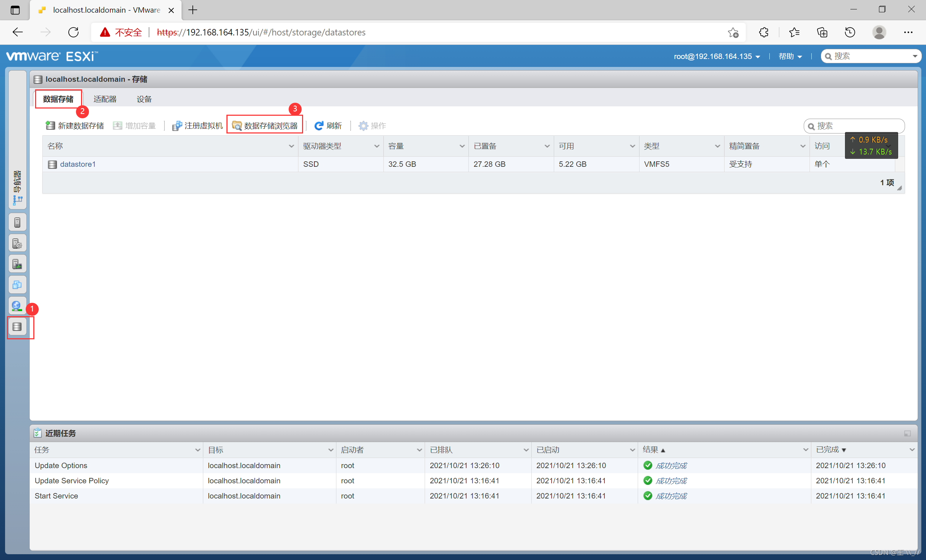Open a new browser tab
Viewport: 926px width, 560px height.
(x=193, y=10)
